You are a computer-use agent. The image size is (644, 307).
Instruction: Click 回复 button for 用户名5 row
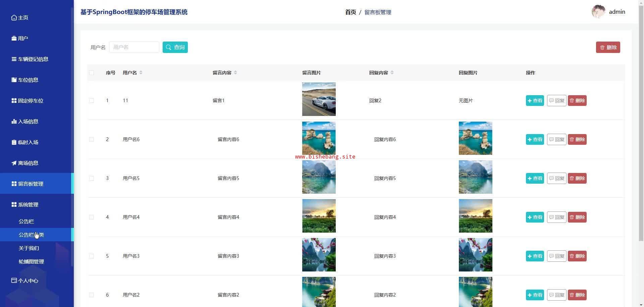[556, 178]
